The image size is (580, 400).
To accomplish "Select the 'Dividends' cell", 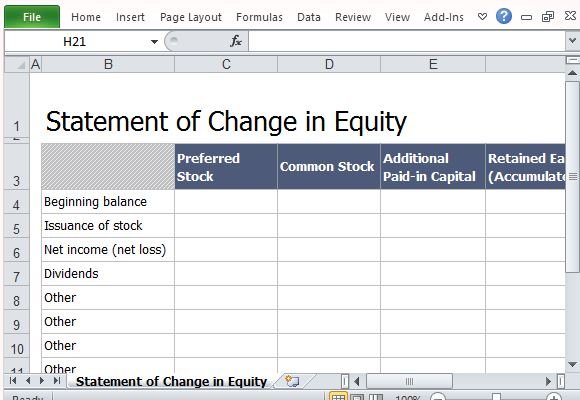I will [108, 274].
